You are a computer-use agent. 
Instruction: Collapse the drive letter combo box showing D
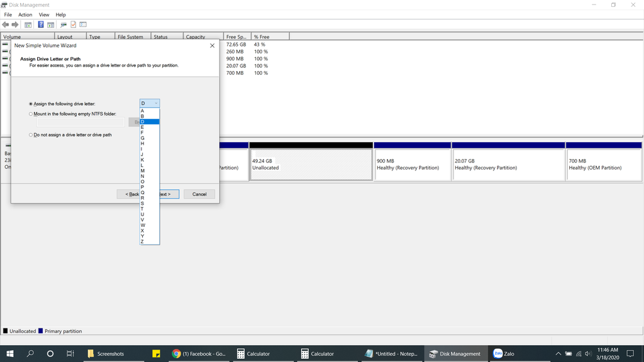pos(150,103)
